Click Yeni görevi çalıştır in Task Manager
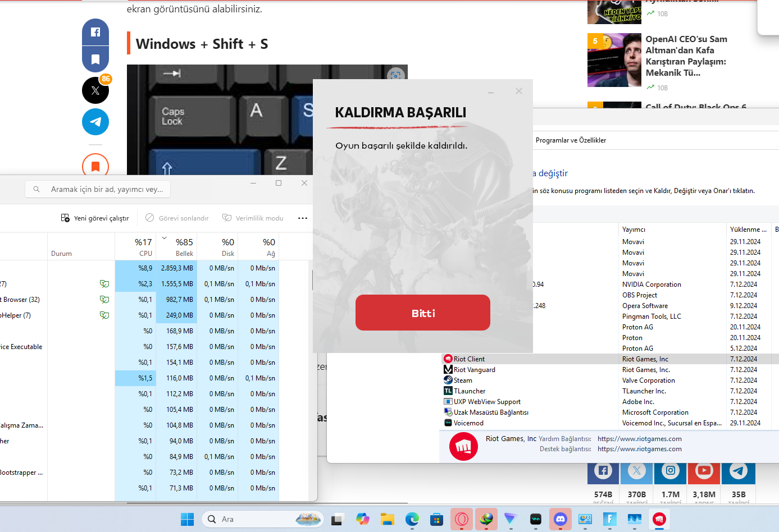 [95, 218]
